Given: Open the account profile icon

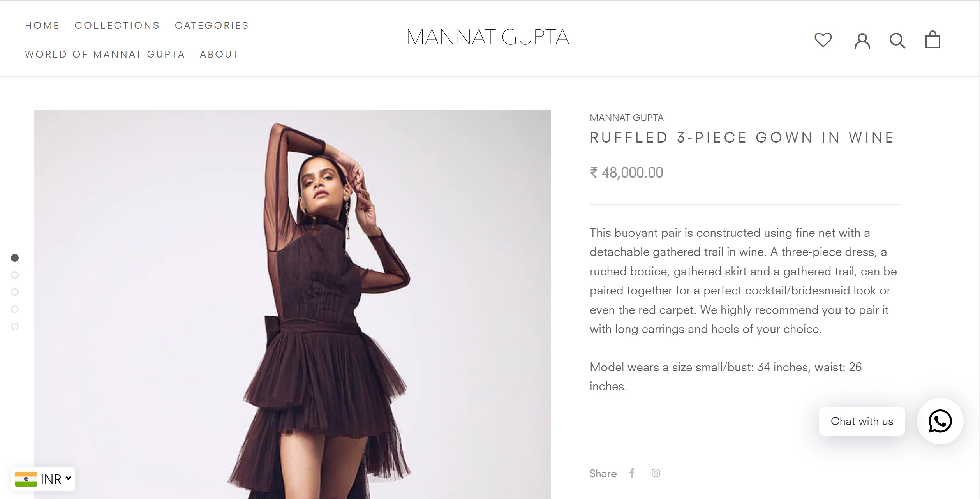Looking at the screenshot, I should 862,41.
